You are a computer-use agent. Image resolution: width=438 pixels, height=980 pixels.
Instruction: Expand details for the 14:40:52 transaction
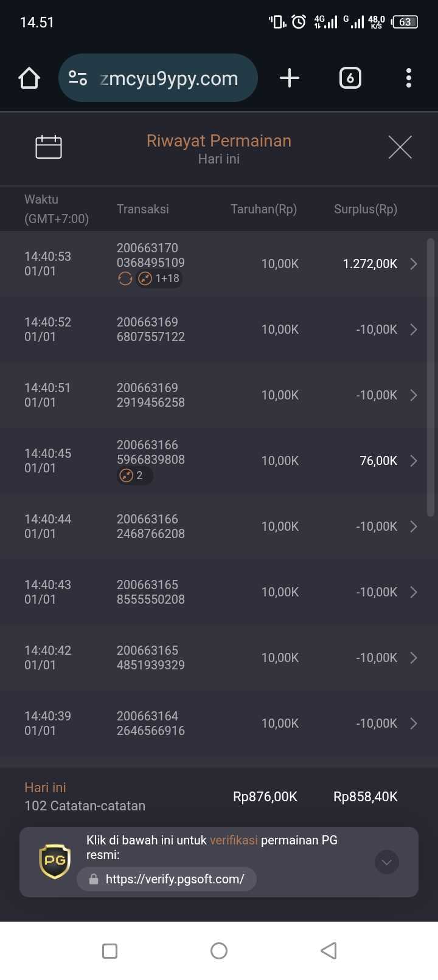click(414, 330)
